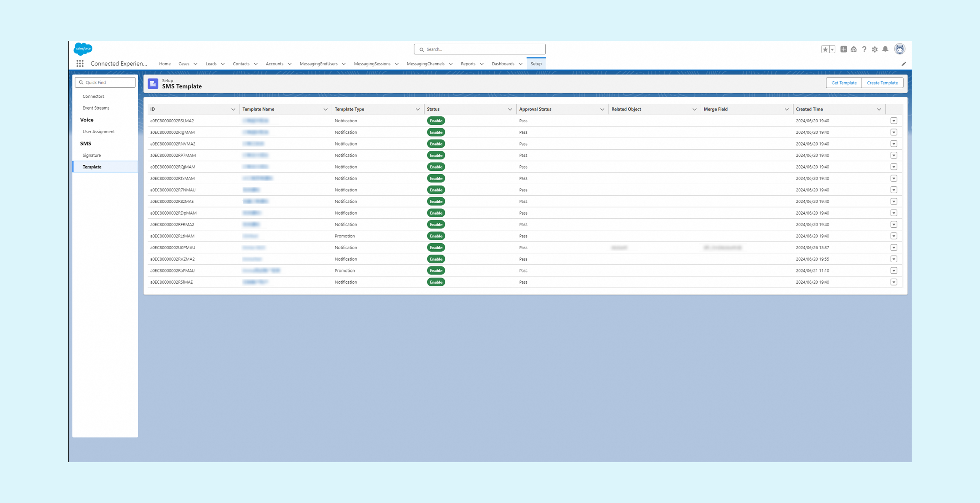This screenshot has height=503, width=980.
Task: Click the Create Template button
Action: coord(882,83)
